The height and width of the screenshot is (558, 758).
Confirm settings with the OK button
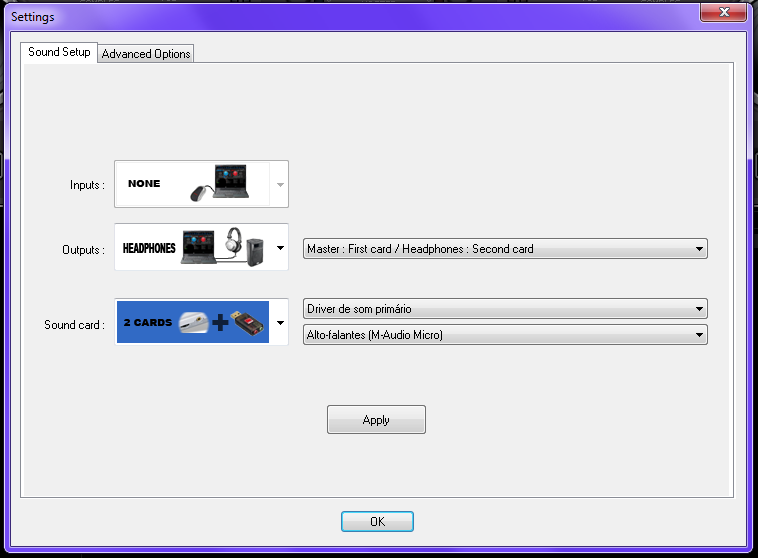point(377,522)
